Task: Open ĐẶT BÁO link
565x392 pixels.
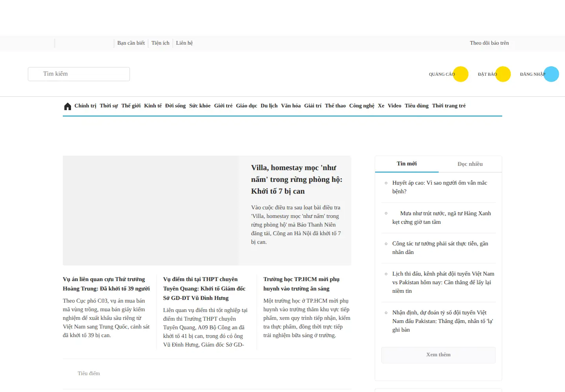Action: [x=487, y=74]
